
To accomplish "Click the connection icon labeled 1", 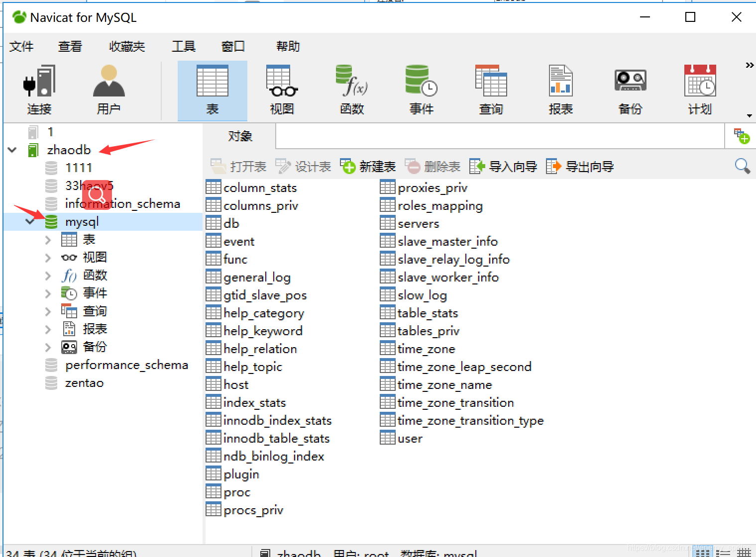I will click(33, 132).
